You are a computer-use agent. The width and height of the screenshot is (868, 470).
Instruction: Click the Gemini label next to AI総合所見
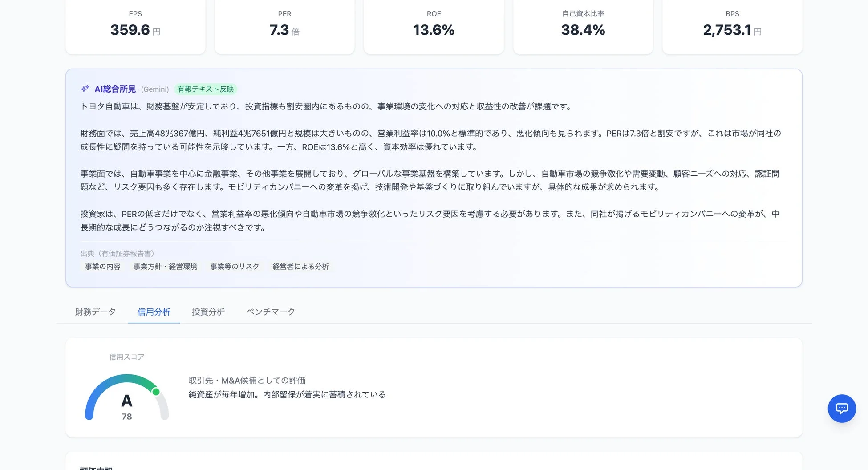155,89
